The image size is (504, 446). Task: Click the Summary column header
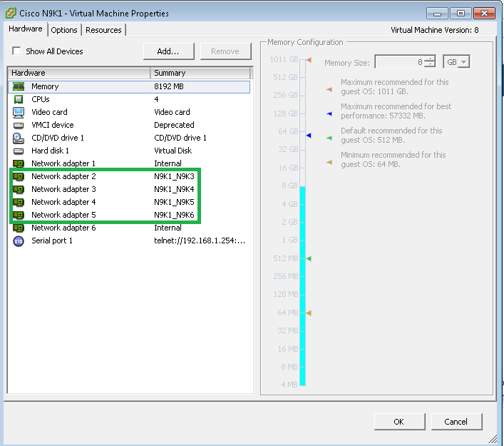point(200,73)
